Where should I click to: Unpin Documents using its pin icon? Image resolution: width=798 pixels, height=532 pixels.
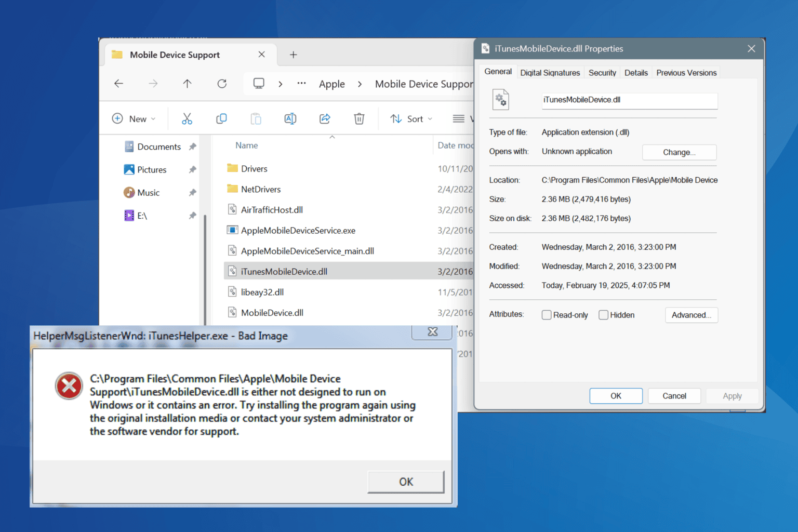click(193, 147)
